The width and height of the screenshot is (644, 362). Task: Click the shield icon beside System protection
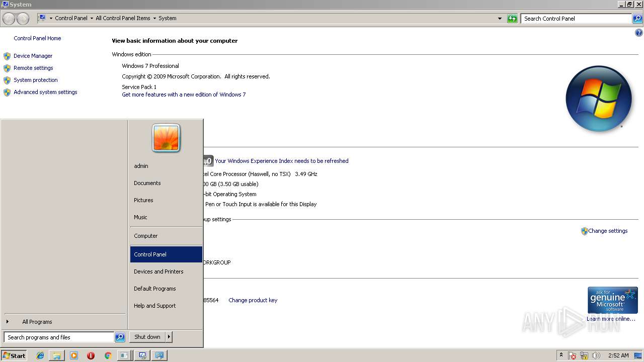pos(7,80)
